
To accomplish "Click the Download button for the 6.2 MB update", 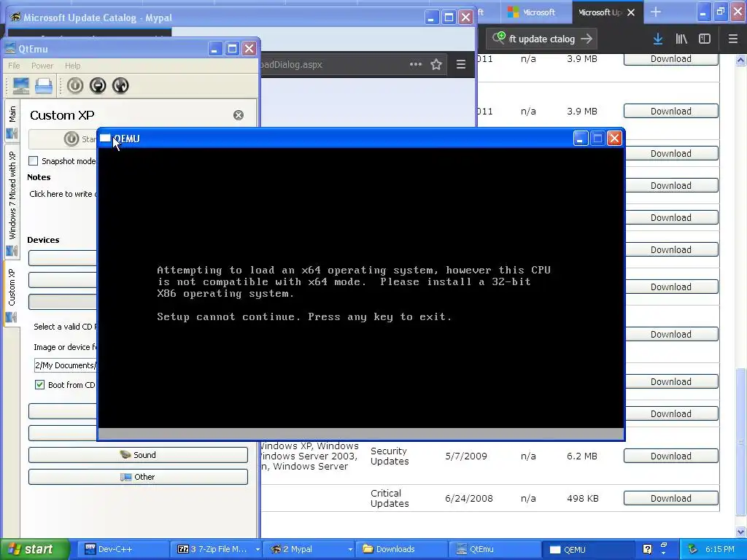I will [x=671, y=456].
